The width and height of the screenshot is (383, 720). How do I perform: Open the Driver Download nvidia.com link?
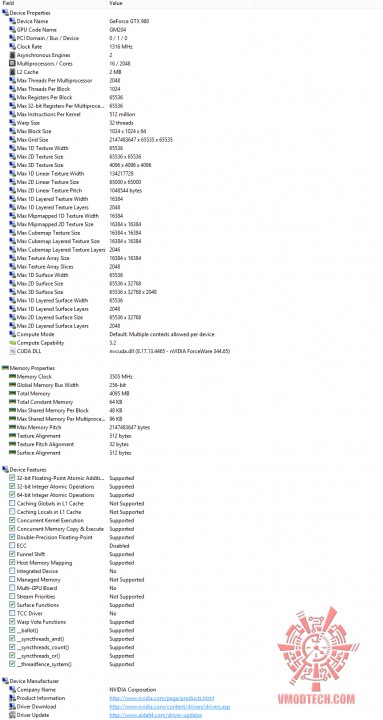pyautogui.click(x=169, y=707)
